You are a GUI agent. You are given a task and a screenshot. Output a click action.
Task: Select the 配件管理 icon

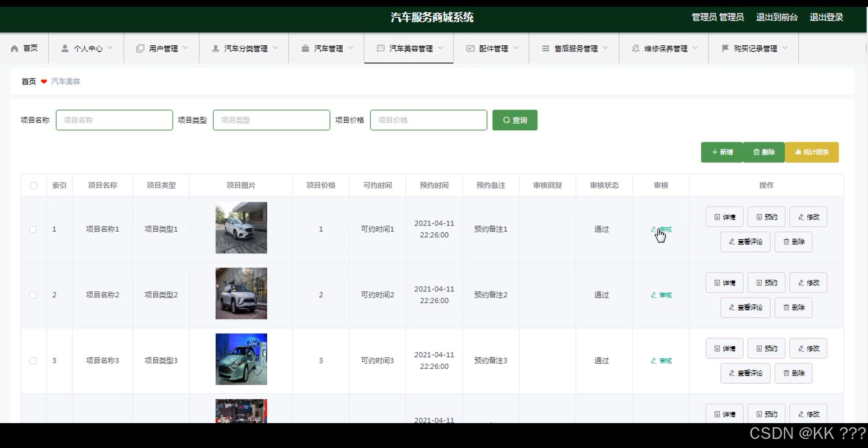click(x=471, y=48)
